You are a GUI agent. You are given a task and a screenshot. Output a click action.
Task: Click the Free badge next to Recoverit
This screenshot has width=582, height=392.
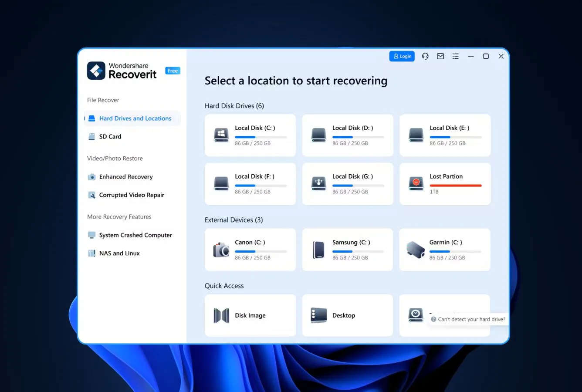[173, 71]
